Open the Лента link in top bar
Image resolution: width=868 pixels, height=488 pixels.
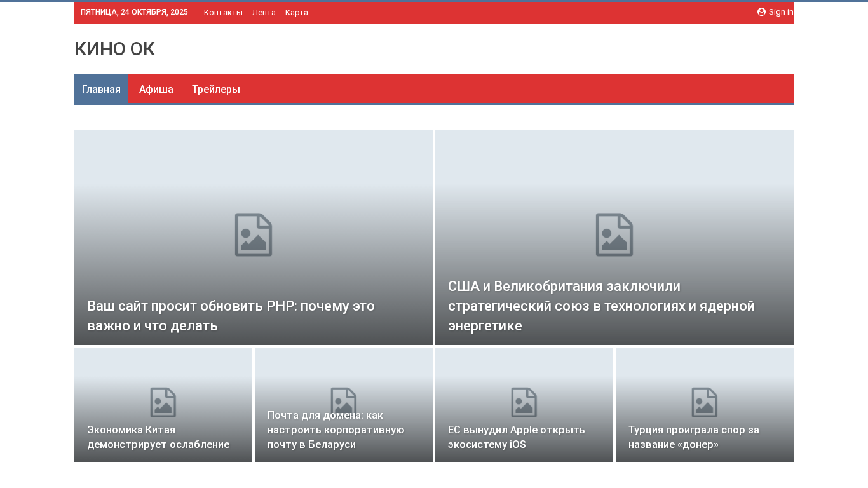point(264,12)
